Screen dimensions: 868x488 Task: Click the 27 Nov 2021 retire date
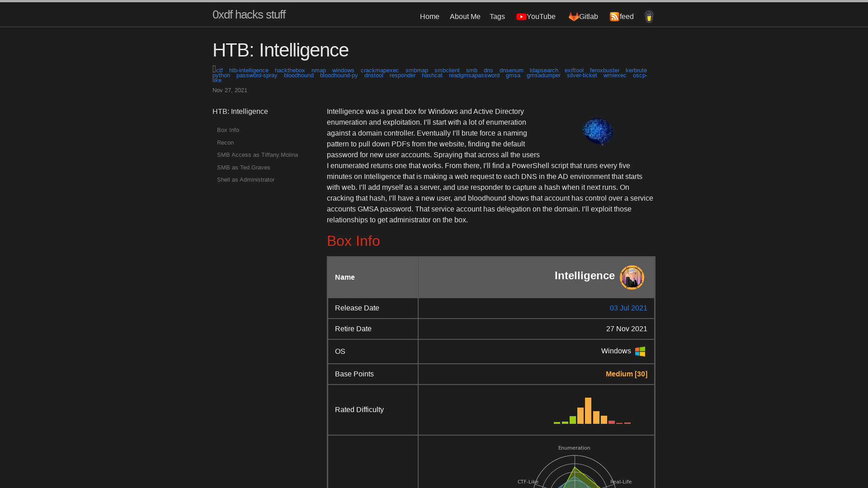(627, 329)
